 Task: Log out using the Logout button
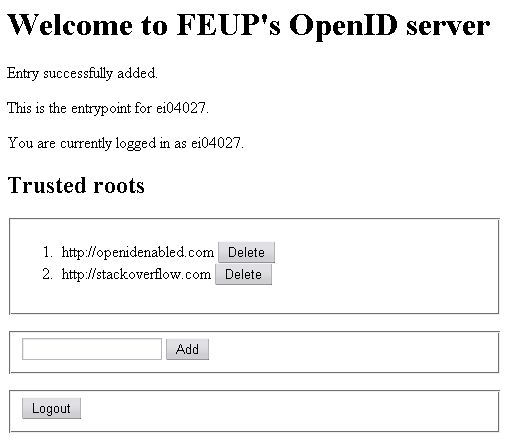[51, 408]
